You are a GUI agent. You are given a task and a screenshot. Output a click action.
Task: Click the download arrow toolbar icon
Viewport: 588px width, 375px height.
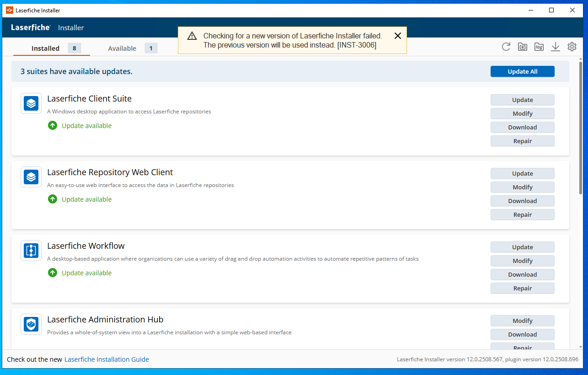pyautogui.click(x=556, y=47)
